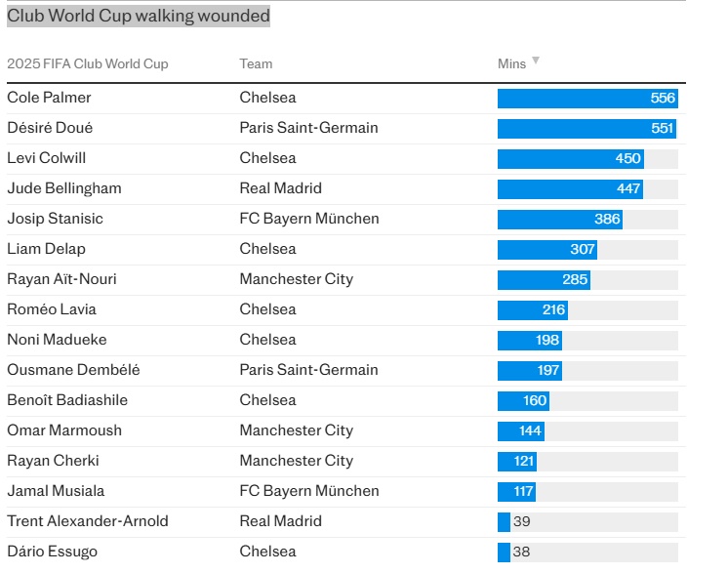Select the Désiré Doué row name
728x573 pixels.
[50, 128]
